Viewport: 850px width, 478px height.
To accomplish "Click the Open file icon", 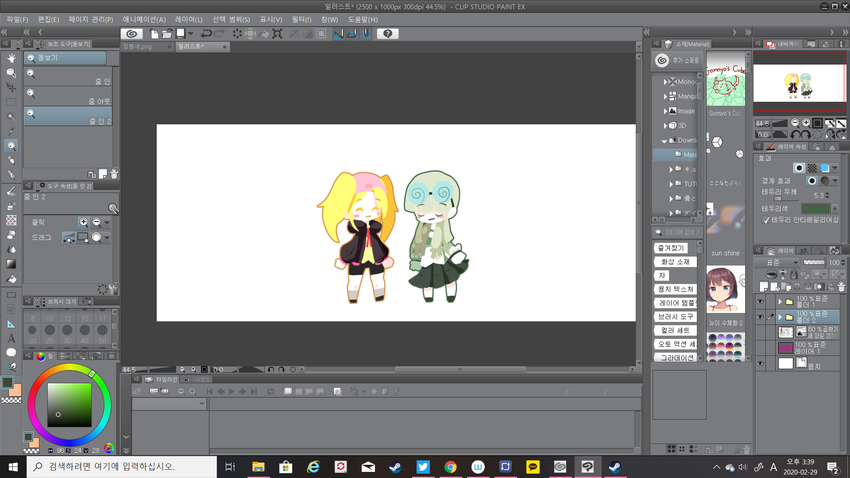I will click(x=167, y=34).
